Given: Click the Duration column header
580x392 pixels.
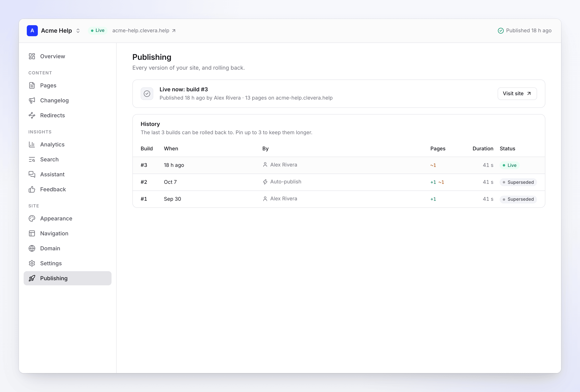Looking at the screenshot, I should coord(483,149).
